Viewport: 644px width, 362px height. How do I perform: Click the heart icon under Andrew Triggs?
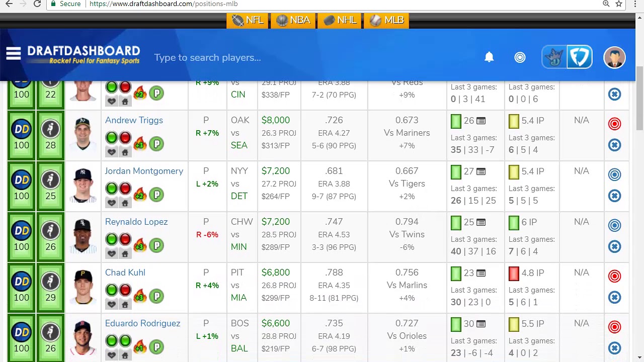point(112,152)
